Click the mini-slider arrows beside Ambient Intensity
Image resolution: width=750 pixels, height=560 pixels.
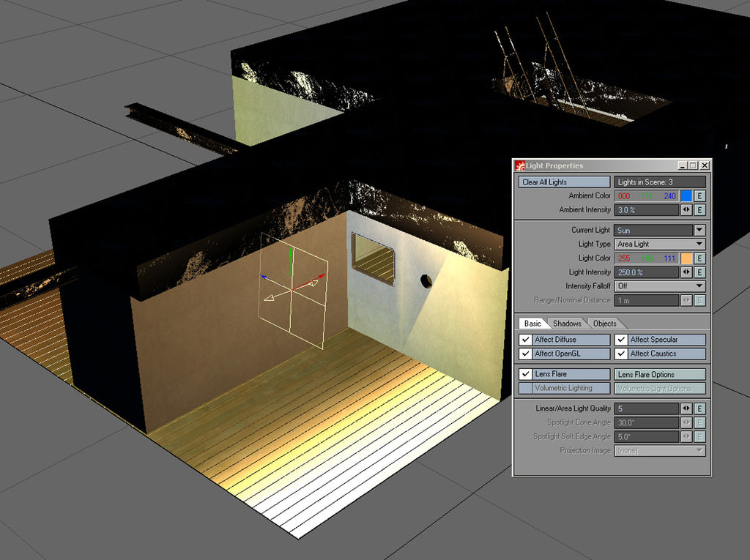click(686, 209)
